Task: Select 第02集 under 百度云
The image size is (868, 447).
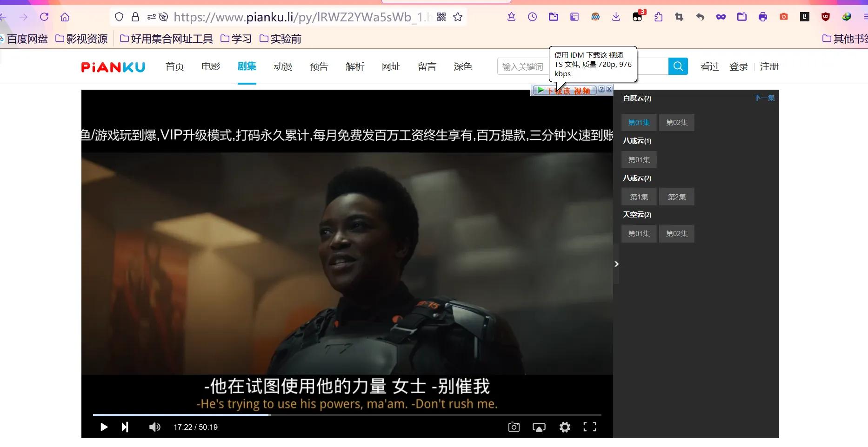Action: tap(676, 122)
